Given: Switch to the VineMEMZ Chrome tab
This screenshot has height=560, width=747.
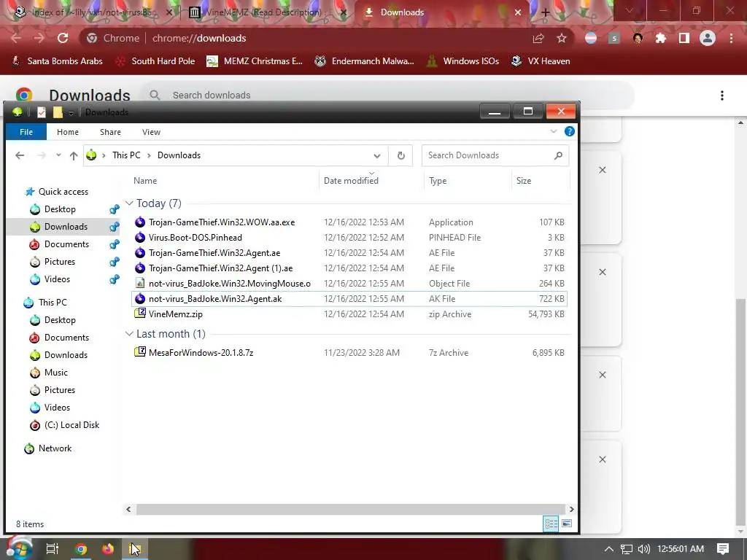Looking at the screenshot, I should coord(263,12).
